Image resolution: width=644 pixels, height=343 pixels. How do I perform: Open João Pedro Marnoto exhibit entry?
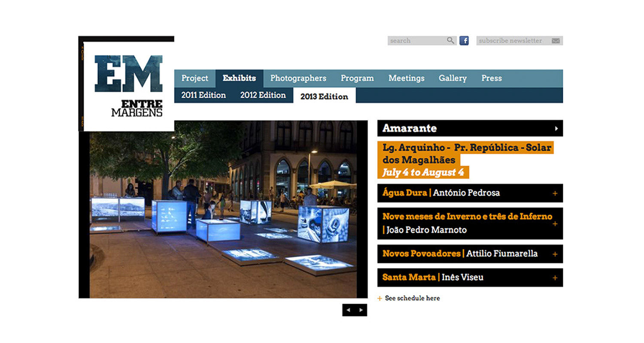(470, 223)
